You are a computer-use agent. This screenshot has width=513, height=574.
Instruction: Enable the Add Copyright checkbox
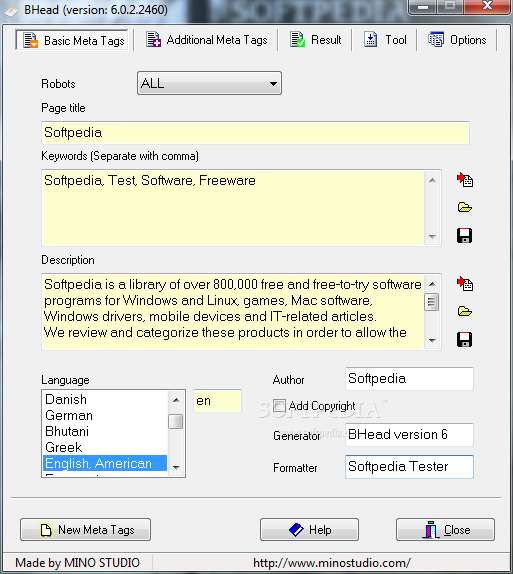click(x=279, y=406)
